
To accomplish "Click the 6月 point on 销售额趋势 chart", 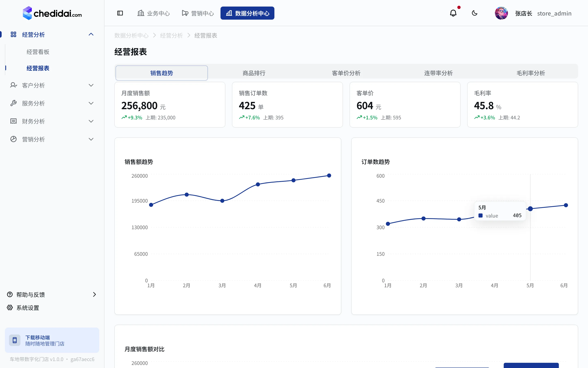I will pos(329,175).
